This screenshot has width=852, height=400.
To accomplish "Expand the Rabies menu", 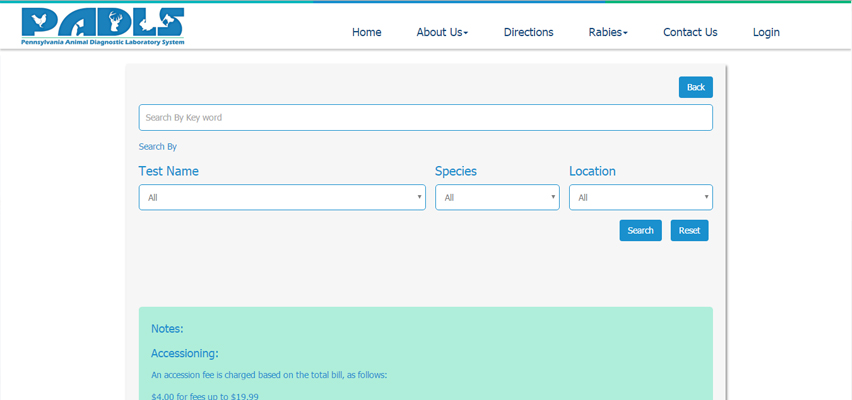I will click(x=608, y=32).
